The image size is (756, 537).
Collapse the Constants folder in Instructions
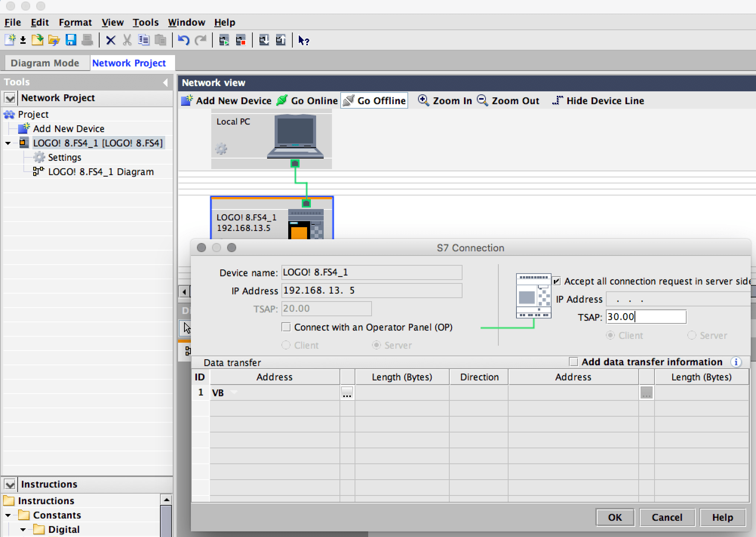click(8, 515)
